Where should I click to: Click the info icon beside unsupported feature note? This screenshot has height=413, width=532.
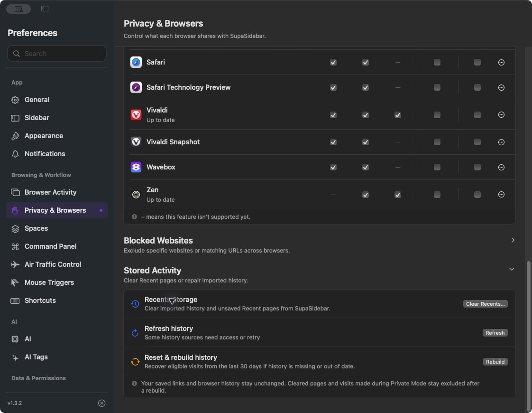pyautogui.click(x=134, y=216)
